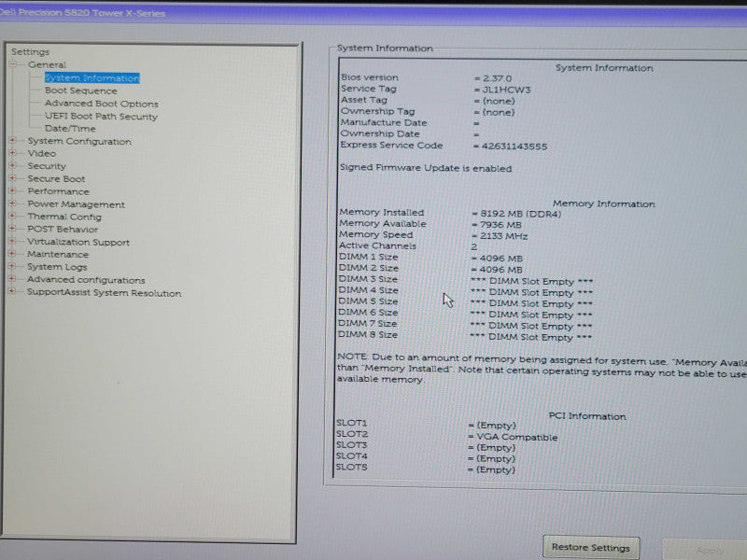Select the Maintenance category label

tap(58, 254)
